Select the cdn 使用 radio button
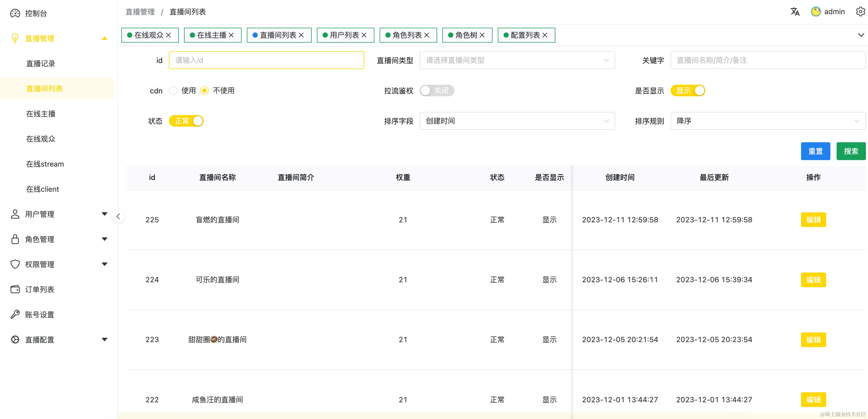 click(173, 91)
